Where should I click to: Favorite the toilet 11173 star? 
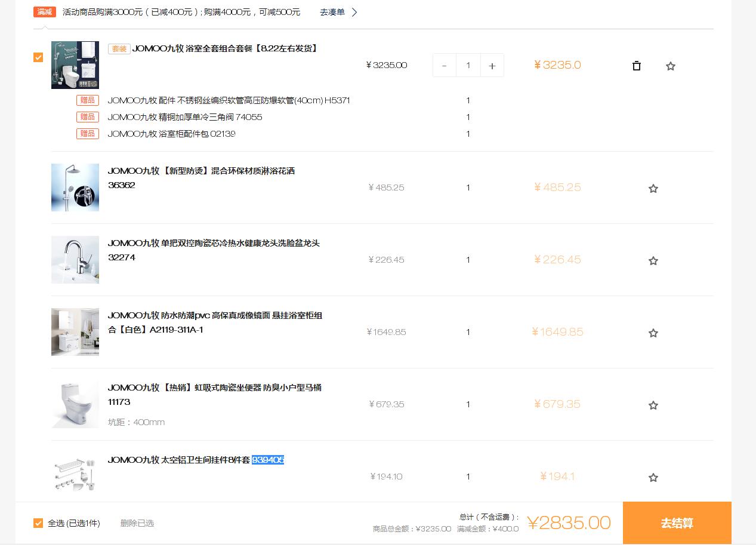coord(653,405)
